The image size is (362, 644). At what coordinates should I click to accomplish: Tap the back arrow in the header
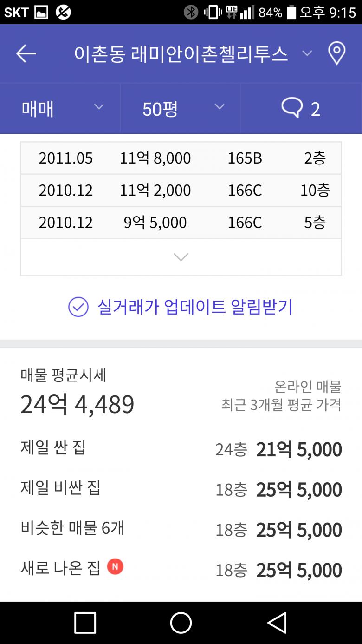26,54
